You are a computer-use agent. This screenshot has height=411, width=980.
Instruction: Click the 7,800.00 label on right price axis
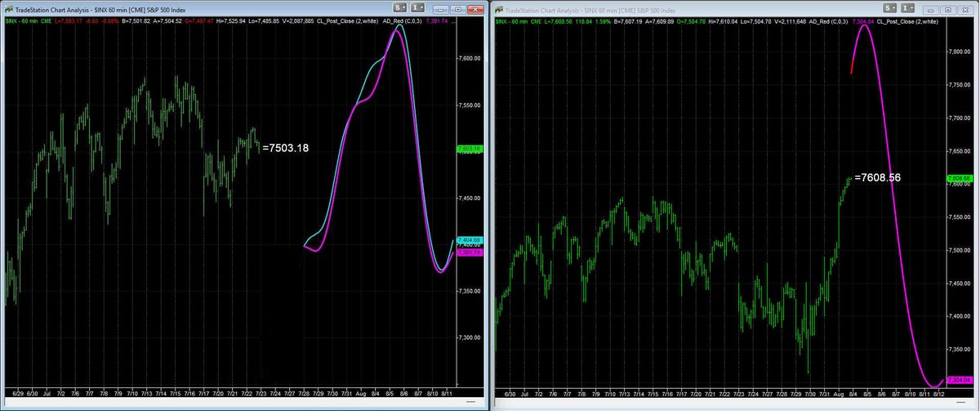click(960, 51)
